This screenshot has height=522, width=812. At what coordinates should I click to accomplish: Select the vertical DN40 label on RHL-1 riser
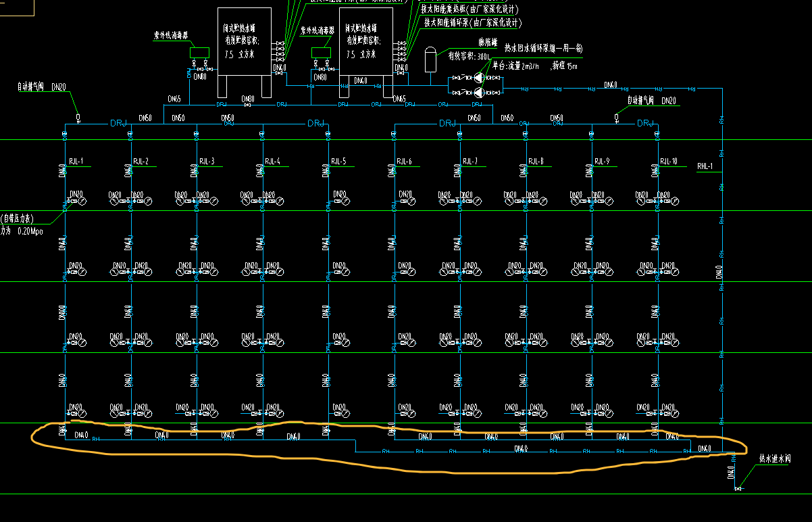point(719,272)
